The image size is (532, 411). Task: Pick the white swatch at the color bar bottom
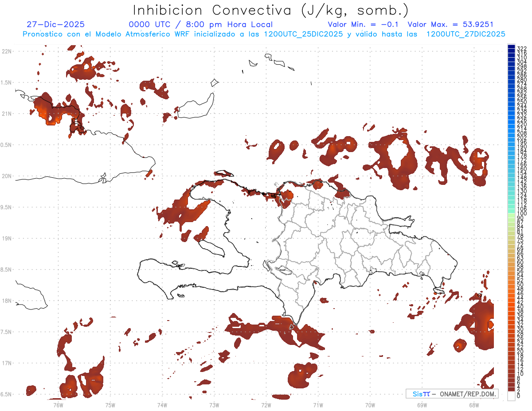[511, 396]
